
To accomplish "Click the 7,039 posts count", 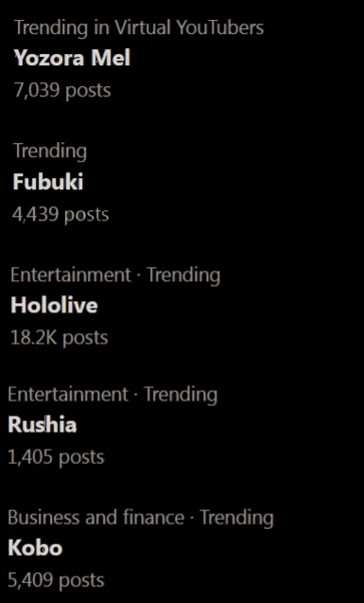I will point(62,91).
